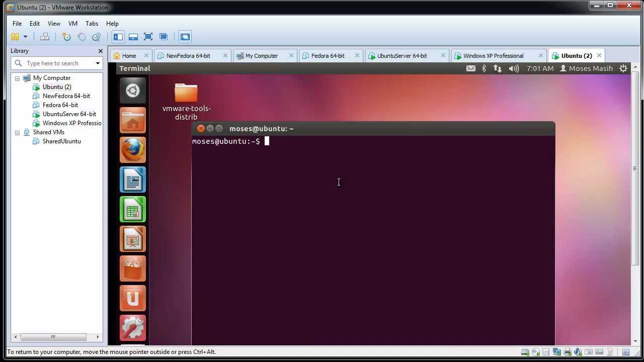Open Ubuntu Dash home launcher icon
The image size is (644, 362).
click(x=133, y=90)
